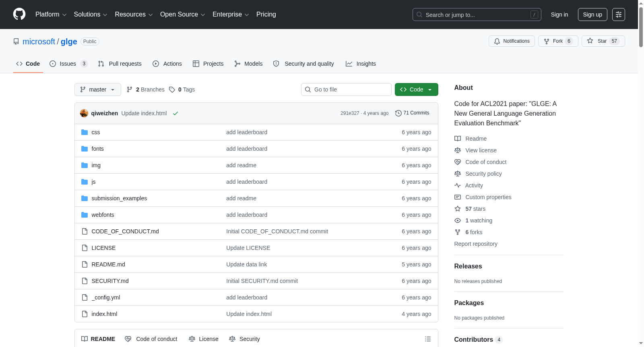644x347 pixels.
Task: Open the master branch selector dropdown
Action: coord(98,89)
